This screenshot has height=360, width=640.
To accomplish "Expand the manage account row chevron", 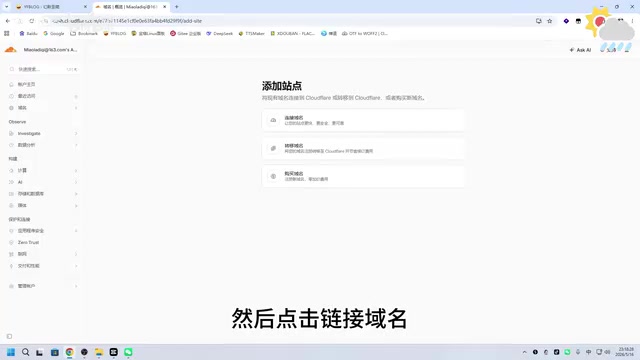I will pos(76,286).
